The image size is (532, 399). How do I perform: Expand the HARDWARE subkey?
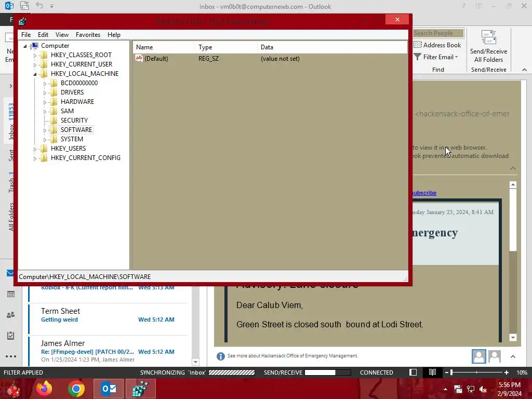45,102
